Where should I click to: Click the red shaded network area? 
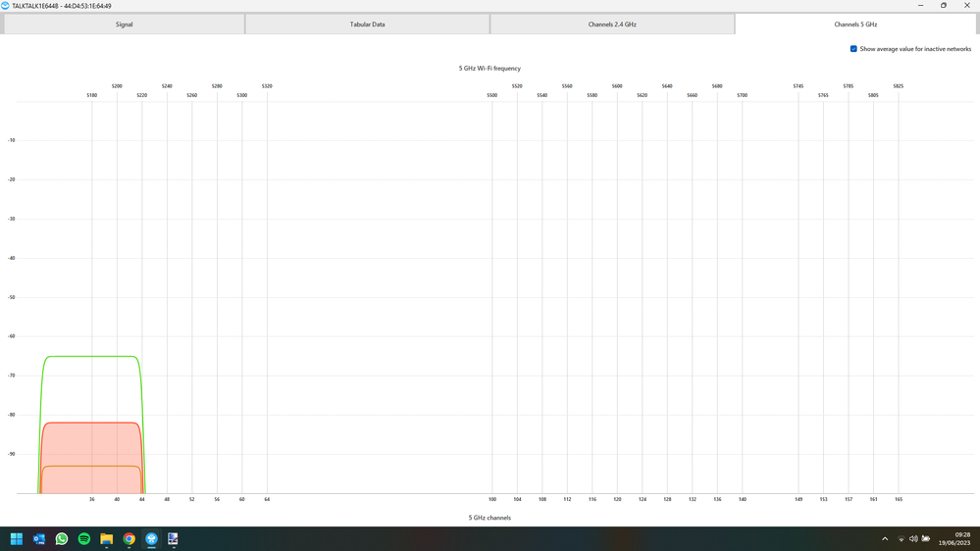point(91,444)
